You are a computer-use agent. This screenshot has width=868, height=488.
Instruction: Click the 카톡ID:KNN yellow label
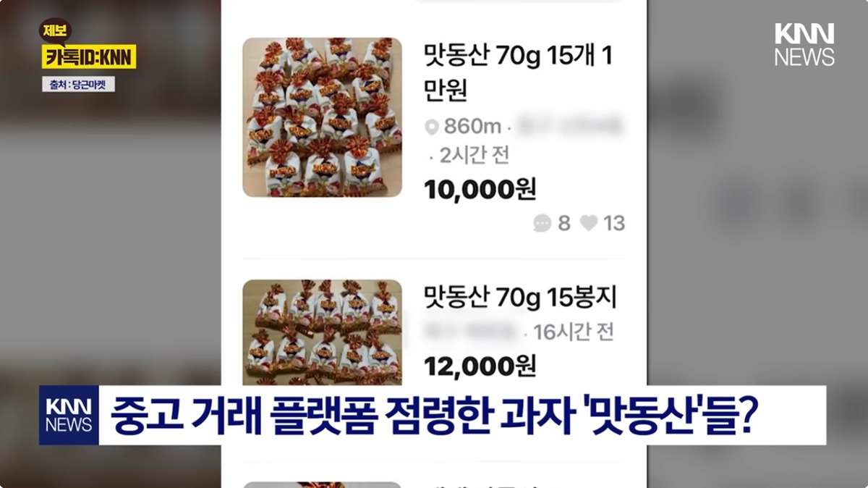click(89, 56)
